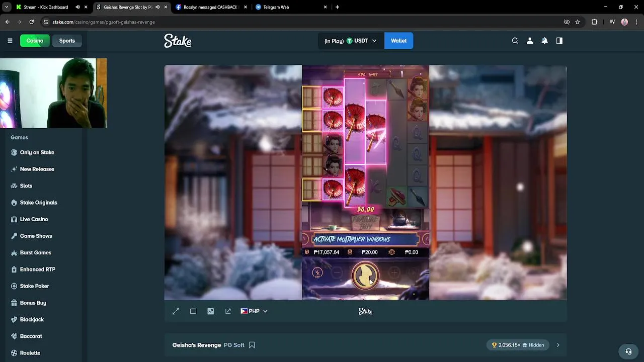Click the wallet balance icon in game

click(307, 252)
